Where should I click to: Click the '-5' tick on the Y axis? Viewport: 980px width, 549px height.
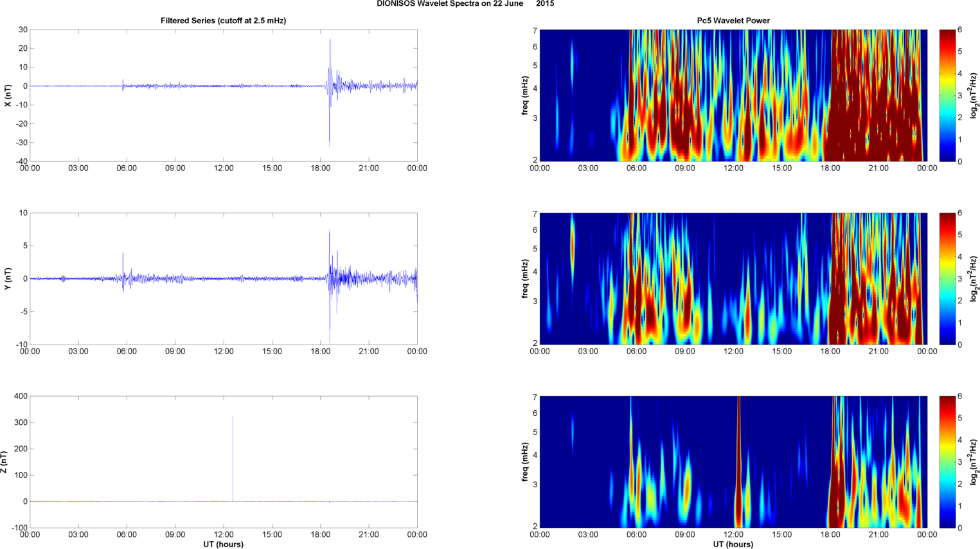pos(23,312)
